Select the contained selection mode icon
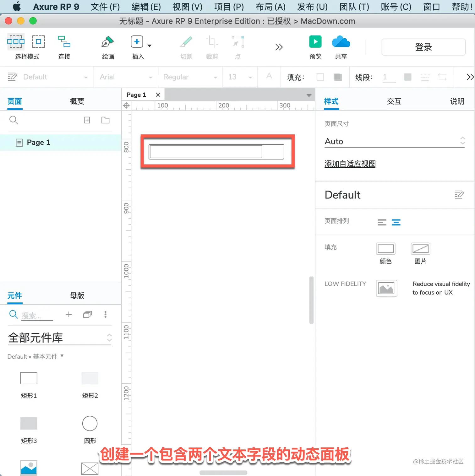475x476 pixels. pyautogui.click(x=39, y=41)
